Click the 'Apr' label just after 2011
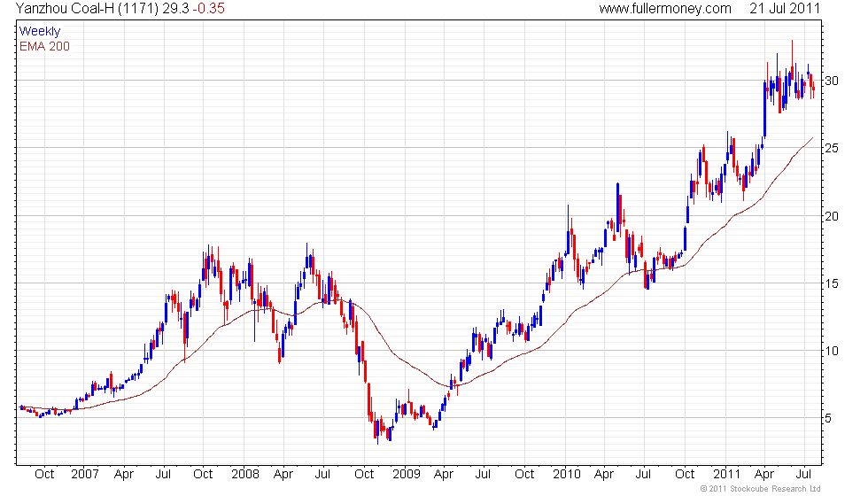 pyautogui.click(x=764, y=475)
